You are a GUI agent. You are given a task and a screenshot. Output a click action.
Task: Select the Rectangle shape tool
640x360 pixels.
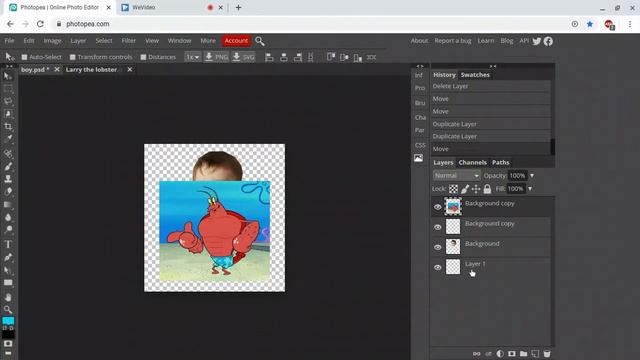[8, 282]
